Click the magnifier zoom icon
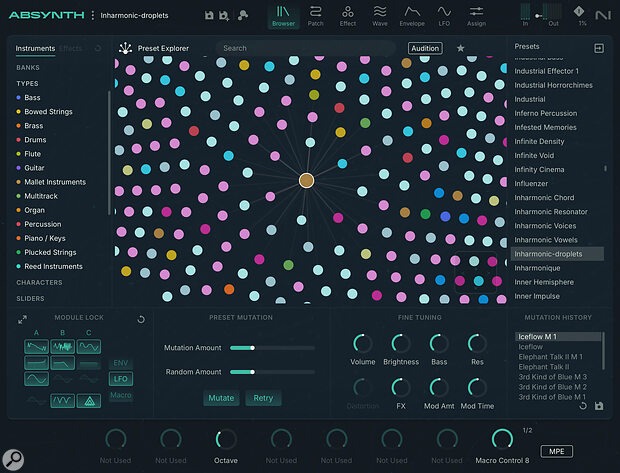This screenshot has width=620, height=473. 13,460
